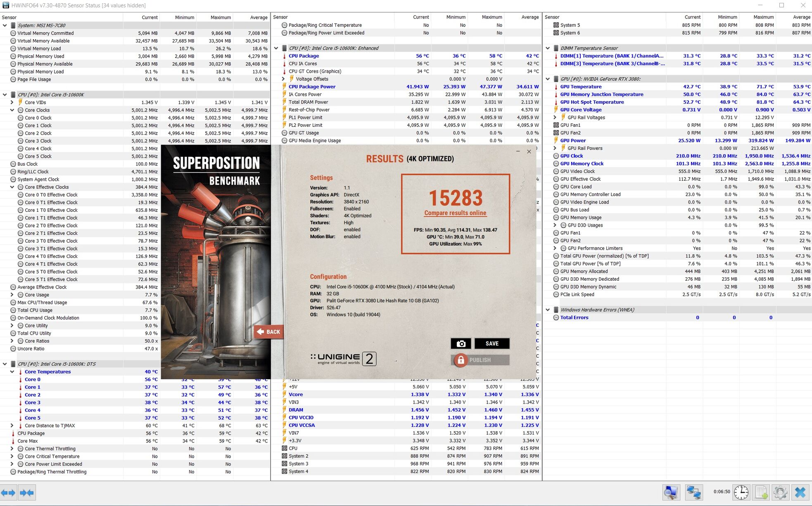The height and width of the screenshot is (506, 812).
Task: Expand the Voltage Offsets row
Action: click(283, 79)
